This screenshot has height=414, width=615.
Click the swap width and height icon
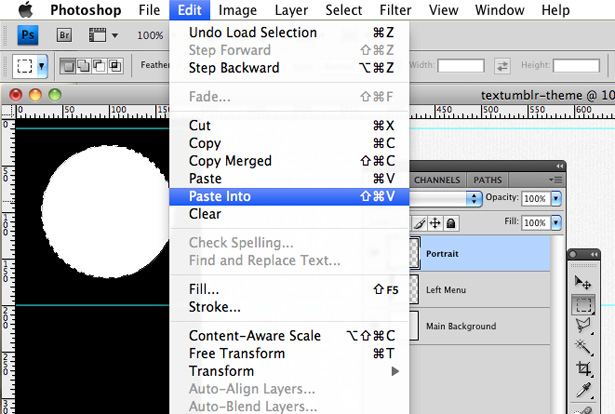[x=502, y=65]
